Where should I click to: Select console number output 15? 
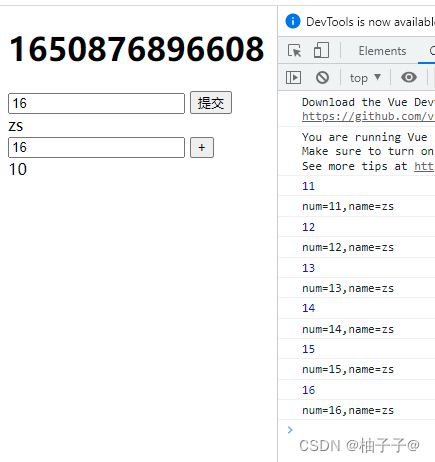click(x=308, y=349)
